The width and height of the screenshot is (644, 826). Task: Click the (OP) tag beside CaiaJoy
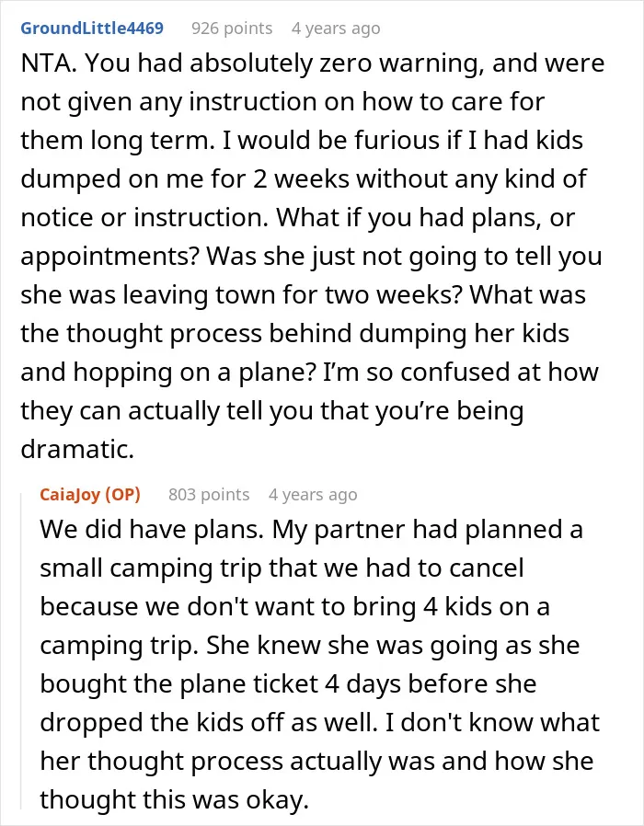[122, 495]
